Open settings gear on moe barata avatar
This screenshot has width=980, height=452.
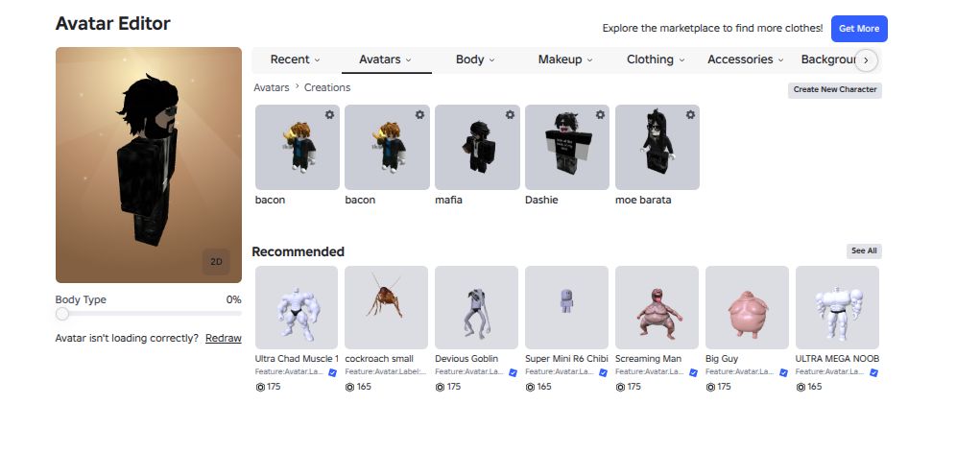pos(690,115)
